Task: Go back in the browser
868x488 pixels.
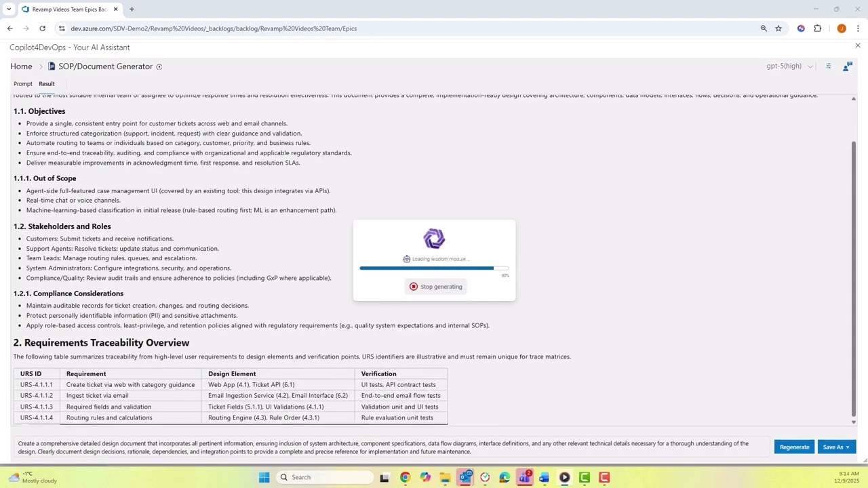Action: (x=9, y=28)
